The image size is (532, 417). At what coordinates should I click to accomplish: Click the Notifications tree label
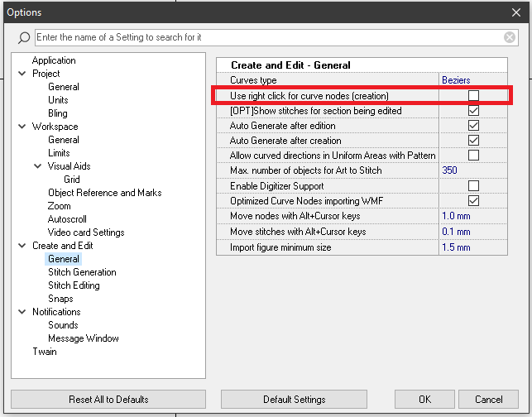click(56, 312)
